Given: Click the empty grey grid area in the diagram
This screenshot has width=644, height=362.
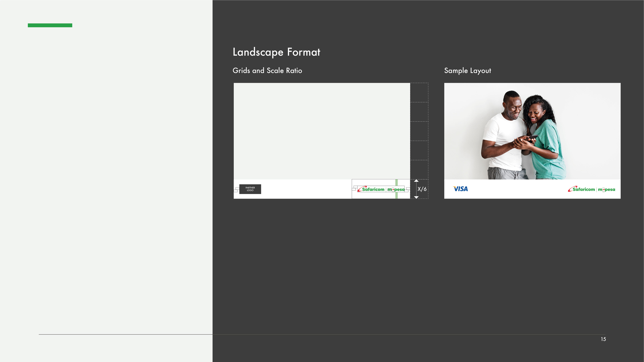Looking at the screenshot, I should click(322, 131).
